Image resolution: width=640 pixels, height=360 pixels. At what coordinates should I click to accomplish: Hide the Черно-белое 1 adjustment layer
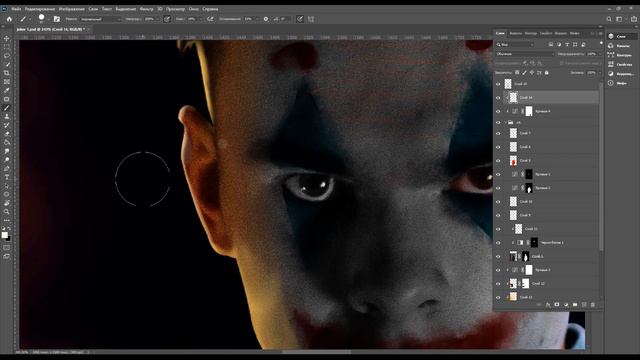pyautogui.click(x=498, y=242)
